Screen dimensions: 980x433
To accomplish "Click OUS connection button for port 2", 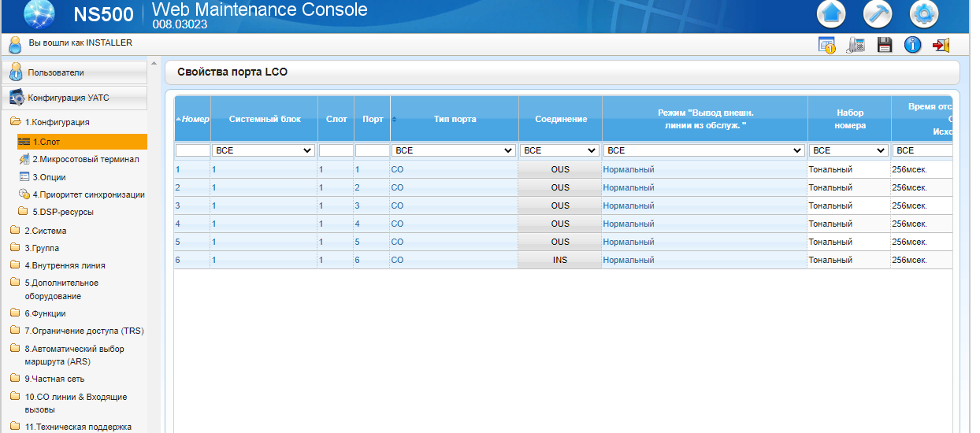I will click(x=560, y=187).
